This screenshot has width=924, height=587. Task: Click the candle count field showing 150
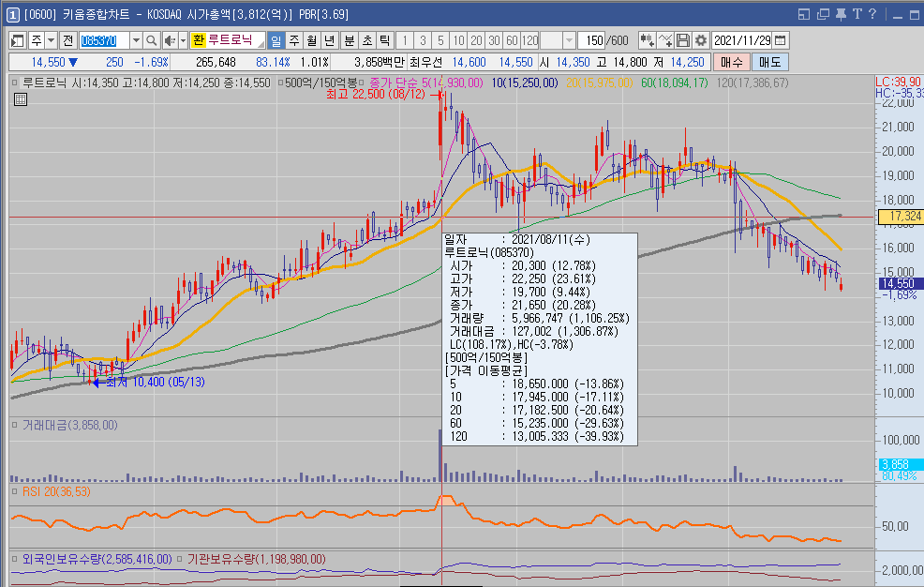point(591,40)
